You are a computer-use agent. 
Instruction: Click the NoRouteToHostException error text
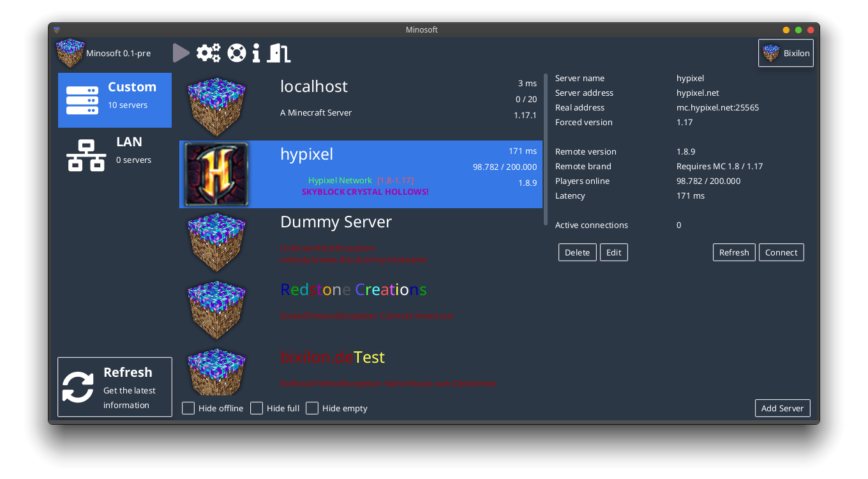tap(388, 384)
